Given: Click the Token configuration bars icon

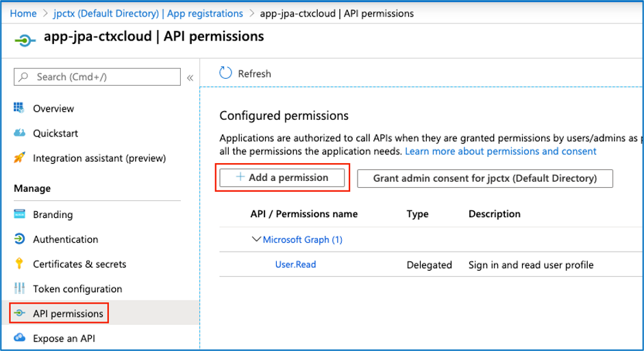Looking at the screenshot, I should pos(19,289).
